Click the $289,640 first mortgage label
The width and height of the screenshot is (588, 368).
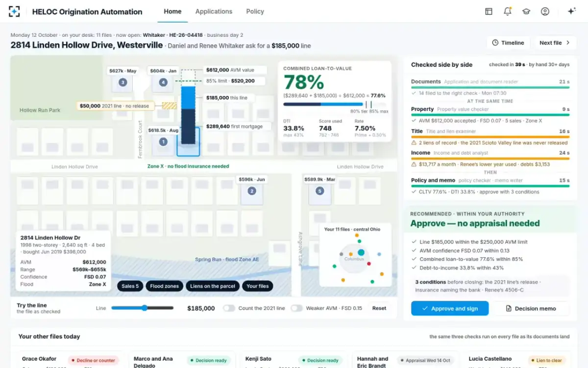[x=237, y=126]
